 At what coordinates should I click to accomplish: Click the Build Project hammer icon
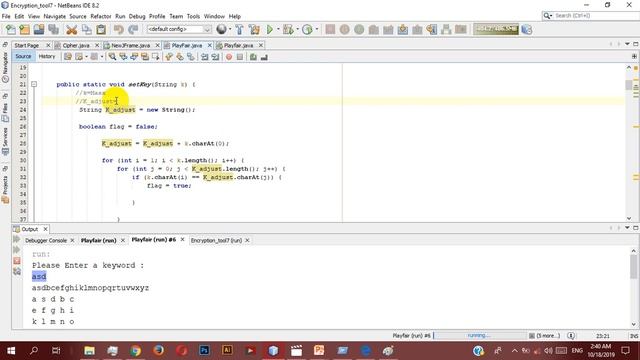click(239, 29)
